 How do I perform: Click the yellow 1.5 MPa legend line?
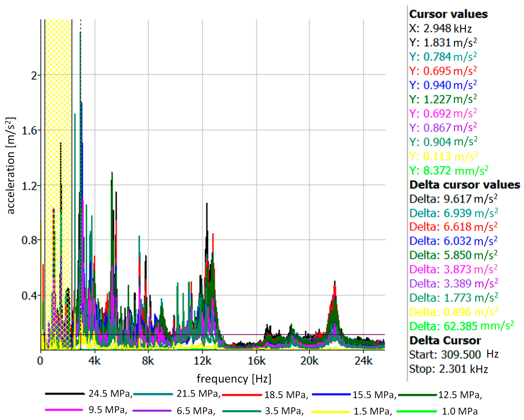pyautogui.click(x=331, y=412)
